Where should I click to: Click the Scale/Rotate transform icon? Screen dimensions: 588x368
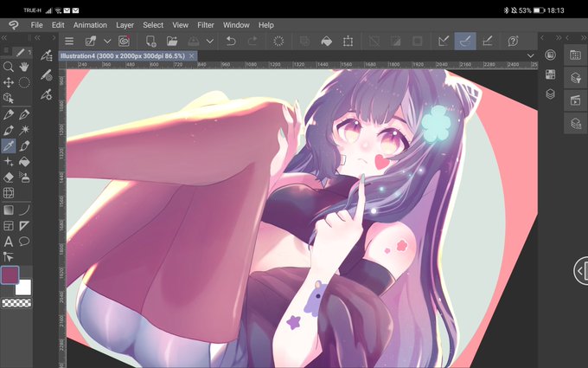348,41
